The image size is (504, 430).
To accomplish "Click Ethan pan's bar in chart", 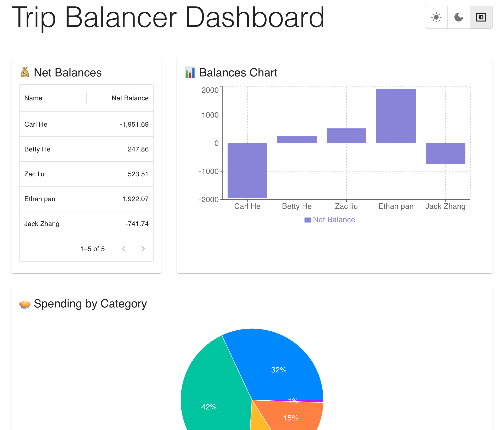I will [x=396, y=116].
